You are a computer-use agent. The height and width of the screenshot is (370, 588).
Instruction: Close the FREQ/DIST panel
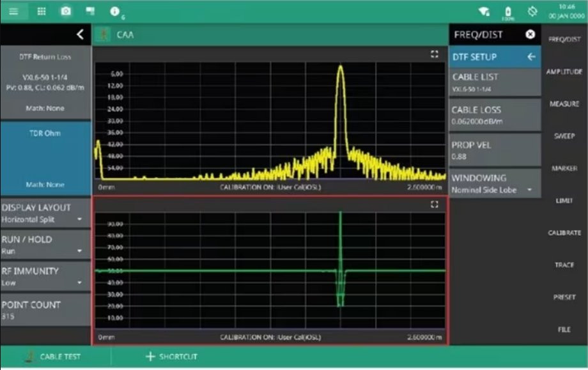[x=530, y=35]
